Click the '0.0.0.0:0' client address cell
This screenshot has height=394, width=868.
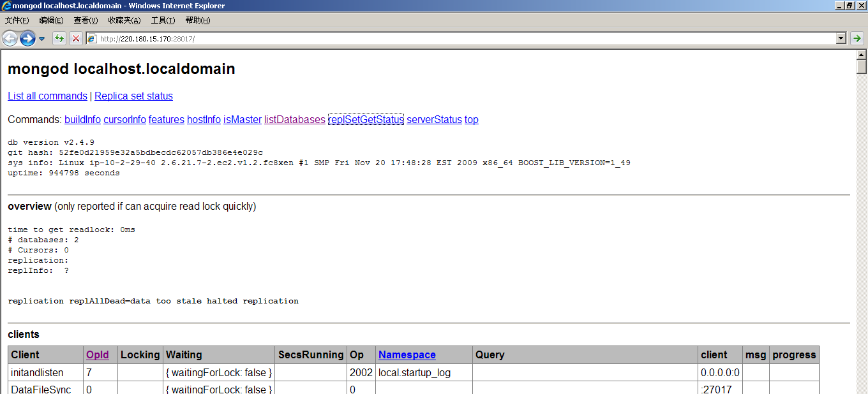[721, 372]
